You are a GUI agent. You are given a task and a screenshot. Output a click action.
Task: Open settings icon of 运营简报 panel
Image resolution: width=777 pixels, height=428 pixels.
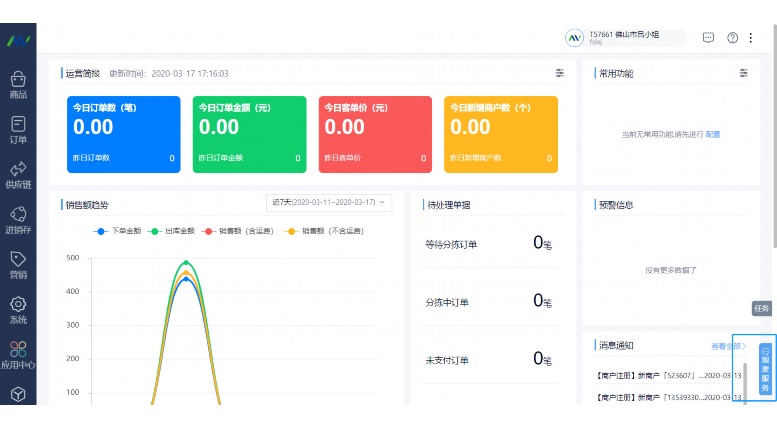click(559, 73)
